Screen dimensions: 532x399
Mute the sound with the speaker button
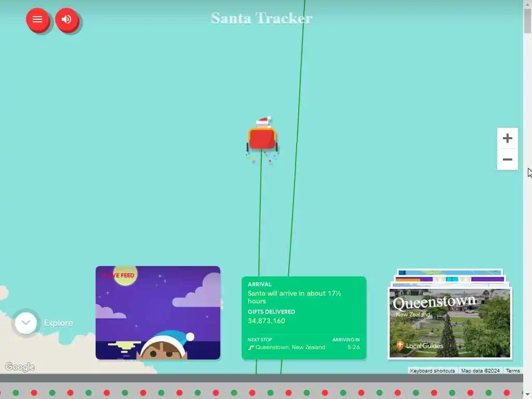tap(66, 19)
